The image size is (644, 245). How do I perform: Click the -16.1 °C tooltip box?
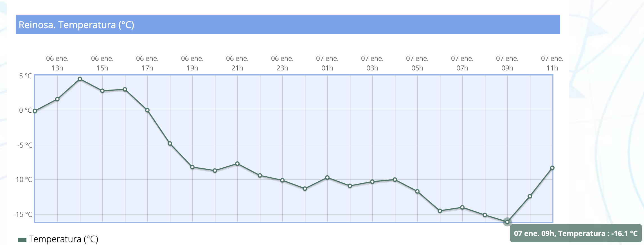click(x=575, y=233)
